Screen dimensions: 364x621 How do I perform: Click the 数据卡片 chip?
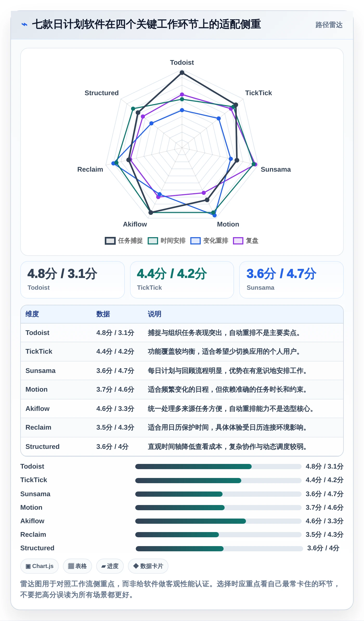(x=148, y=566)
